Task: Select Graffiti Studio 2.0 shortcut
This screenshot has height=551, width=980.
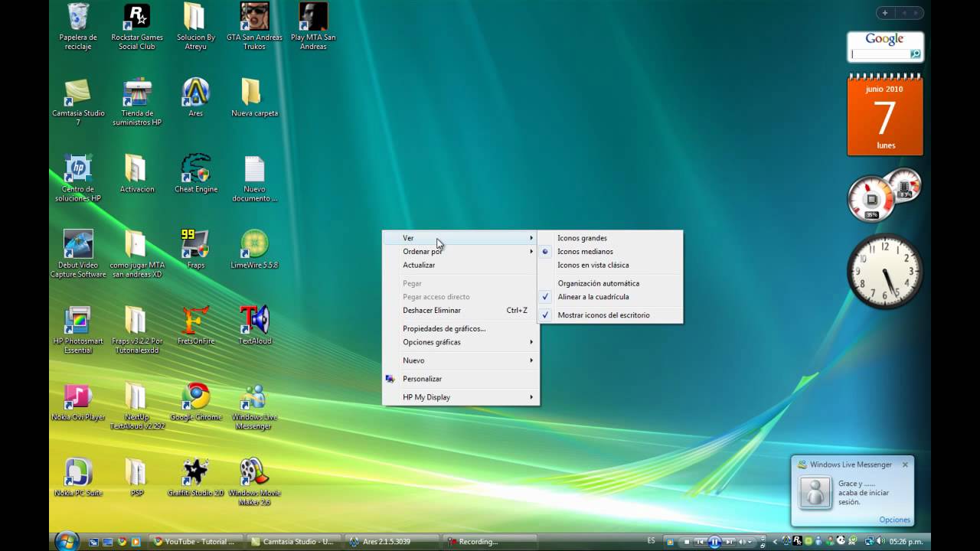Action: point(196,476)
